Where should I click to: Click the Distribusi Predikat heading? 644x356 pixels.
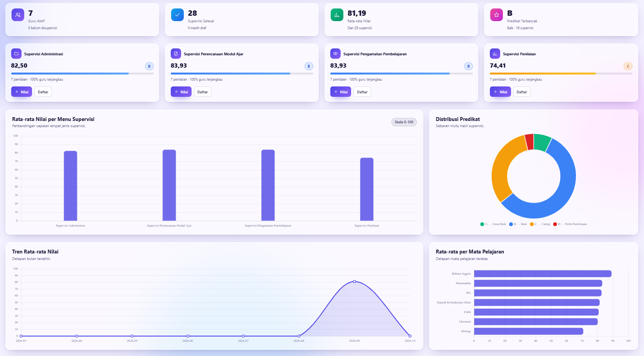pos(458,119)
